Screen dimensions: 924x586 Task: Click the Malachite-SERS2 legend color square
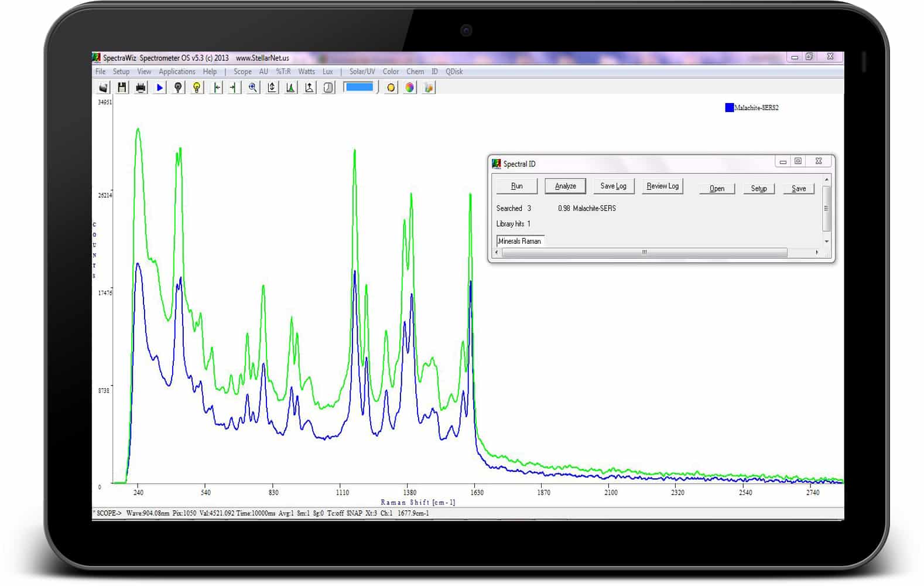tap(729, 107)
